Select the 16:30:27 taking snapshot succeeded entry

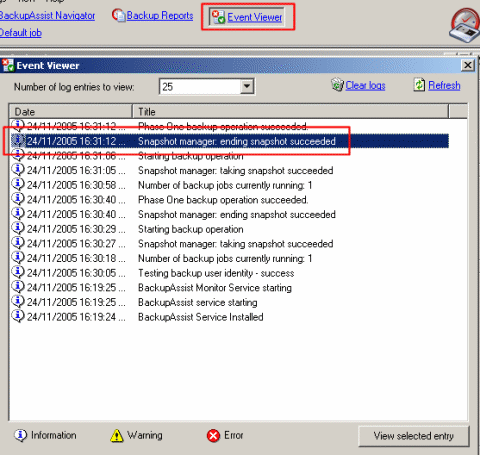[x=229, y=244]
